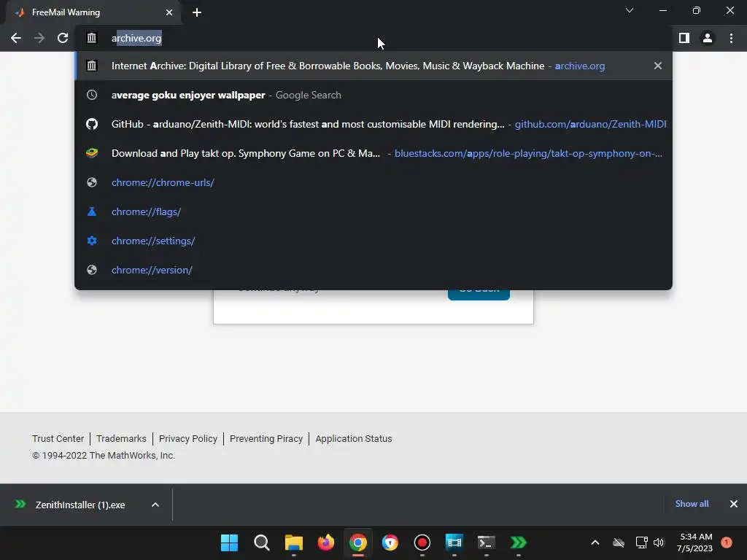This screenshot has height=560, width=747.
Task: Click the globe icon beside chrome://version/
Action: coord(92,270)
